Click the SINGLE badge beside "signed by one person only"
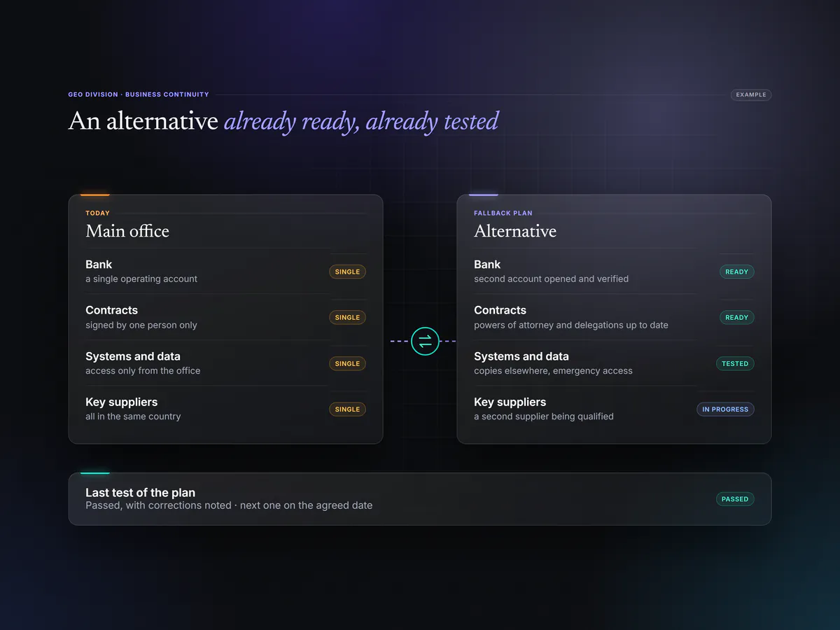840x630 pixels. tap(347, 317)
